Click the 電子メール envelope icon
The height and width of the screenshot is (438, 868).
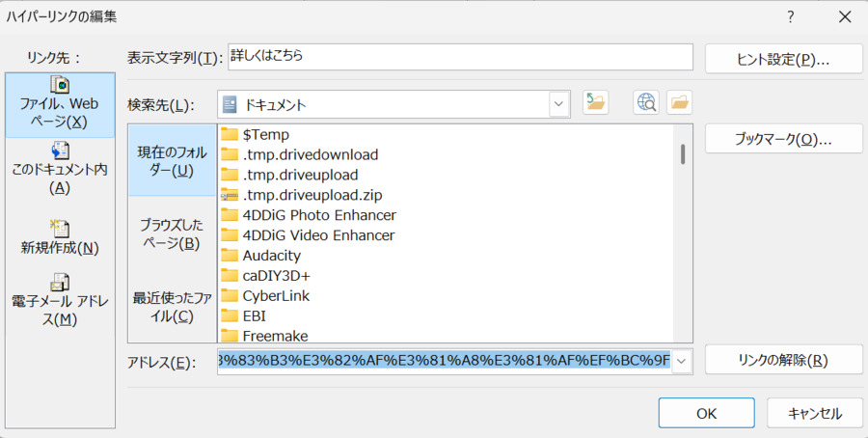60,283
